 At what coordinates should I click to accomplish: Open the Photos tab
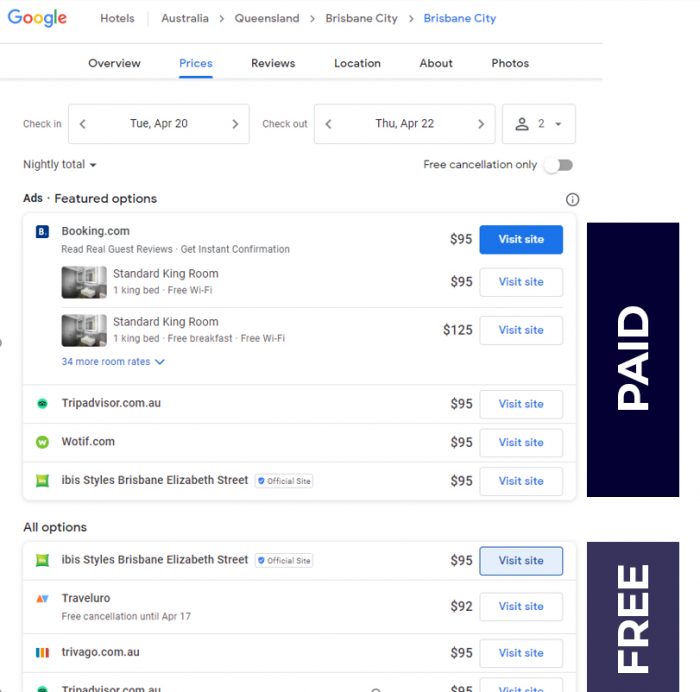(x=510, y=63)
